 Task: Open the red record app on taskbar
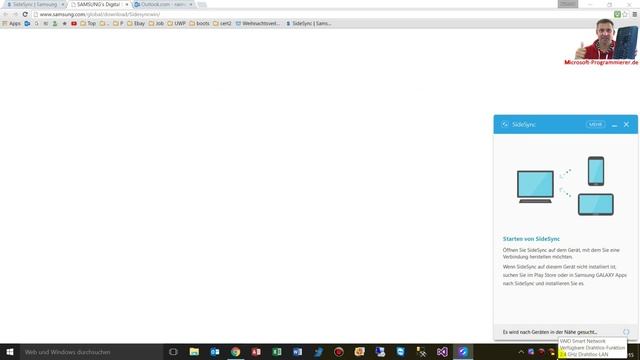[338, 352]
